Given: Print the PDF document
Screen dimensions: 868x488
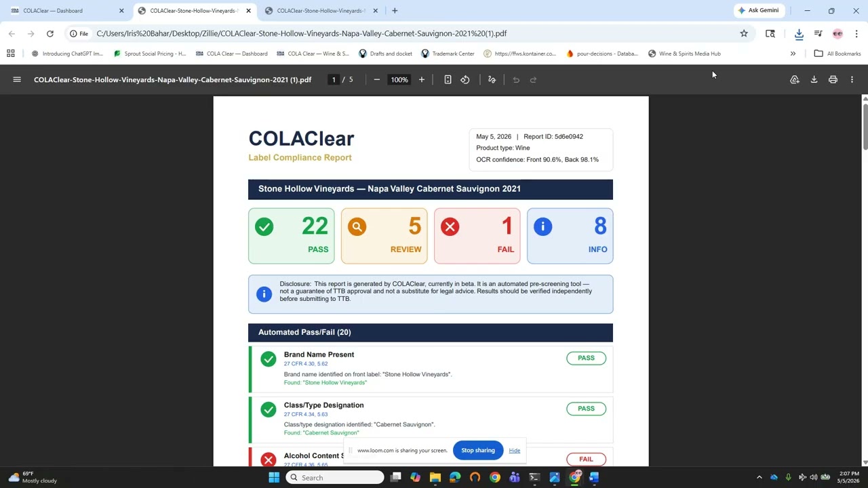Looking at the screenshot, I should (833, 80).
